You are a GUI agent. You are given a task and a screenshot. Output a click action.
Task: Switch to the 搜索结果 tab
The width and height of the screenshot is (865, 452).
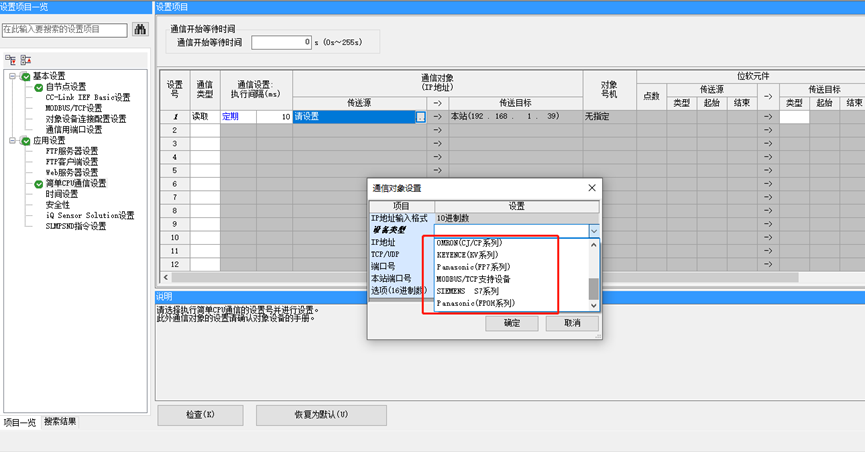coord(59,421)
